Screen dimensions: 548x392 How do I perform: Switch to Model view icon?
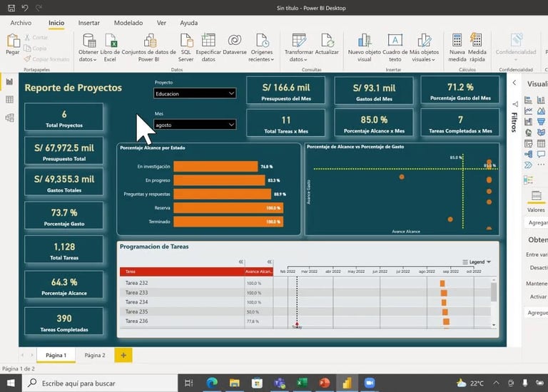click(x=9, y=118)
